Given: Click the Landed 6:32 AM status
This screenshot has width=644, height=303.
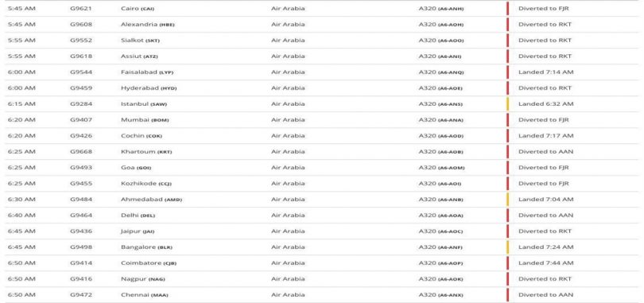Looking at the screenshot, I should click(546, 104).
